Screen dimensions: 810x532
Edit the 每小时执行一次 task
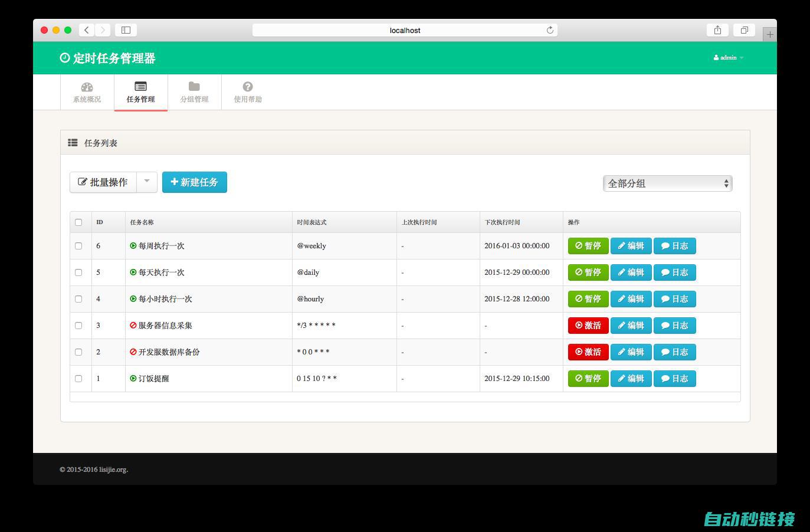click(631, 299)
